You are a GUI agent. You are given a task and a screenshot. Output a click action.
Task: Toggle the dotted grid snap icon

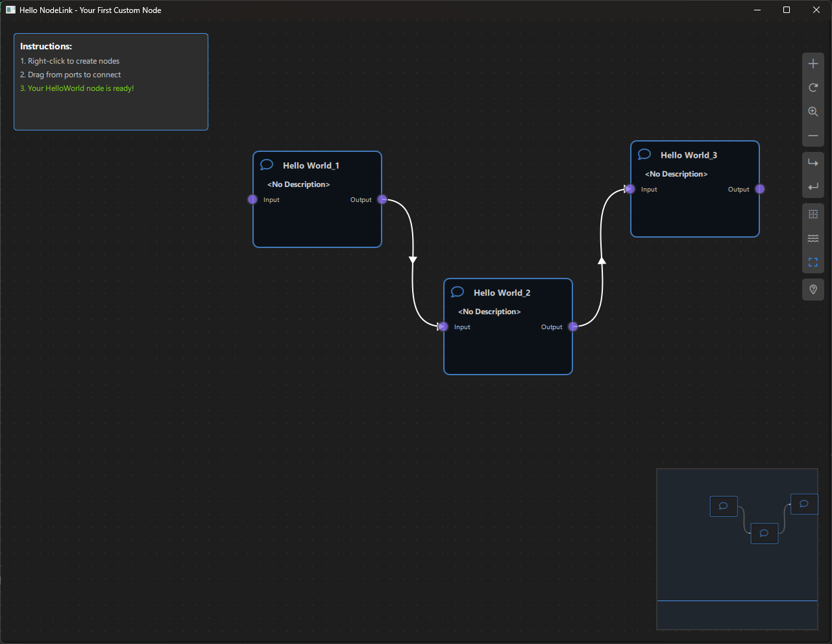pos(813,214)
